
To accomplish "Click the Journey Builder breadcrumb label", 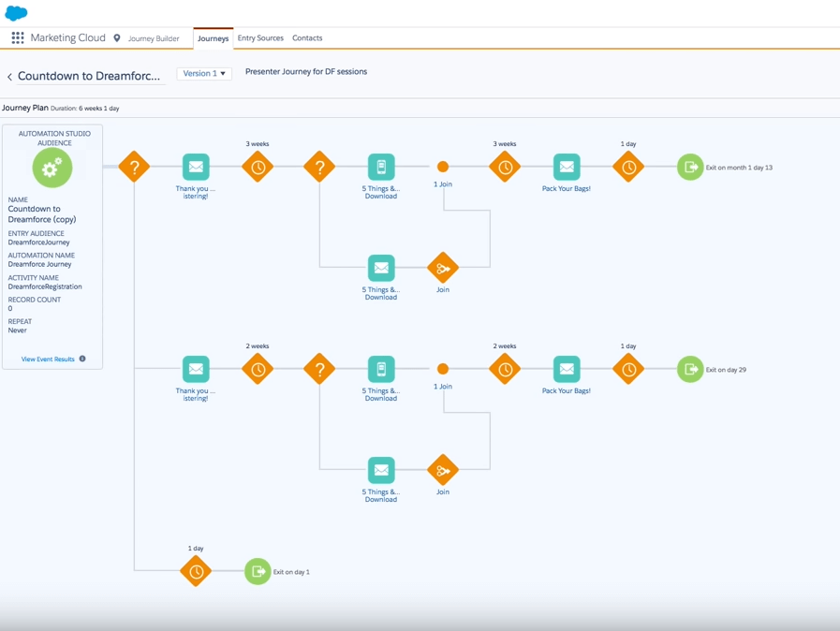I will (x=154, y=38).
